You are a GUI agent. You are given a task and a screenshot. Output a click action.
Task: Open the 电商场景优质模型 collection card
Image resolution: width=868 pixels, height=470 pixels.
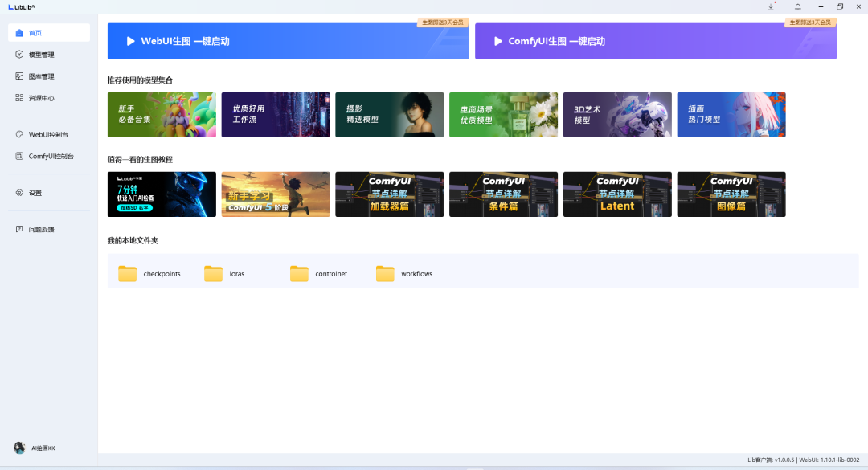coord(503,115)
